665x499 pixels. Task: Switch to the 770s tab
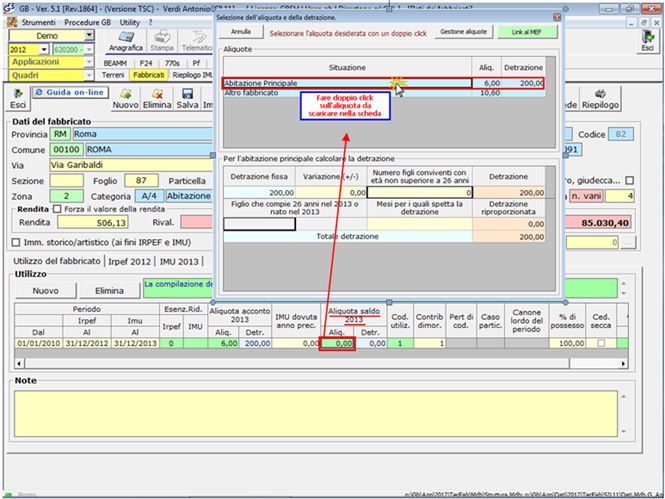(x=172, y=63)
